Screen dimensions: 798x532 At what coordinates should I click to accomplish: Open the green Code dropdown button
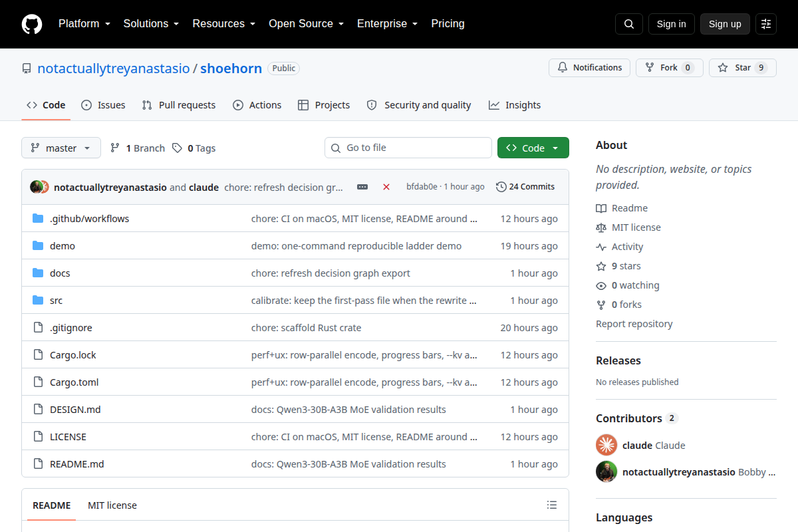click(x=533, y=148)
